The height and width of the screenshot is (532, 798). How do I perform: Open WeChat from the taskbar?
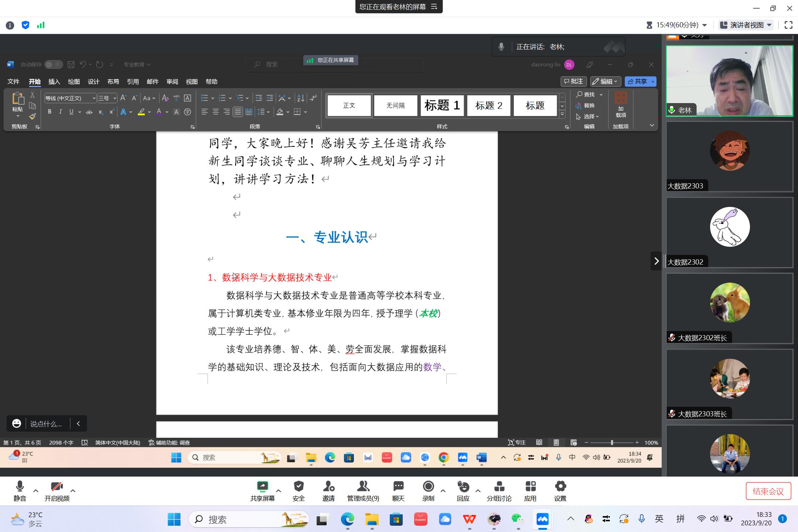[517, 519]
